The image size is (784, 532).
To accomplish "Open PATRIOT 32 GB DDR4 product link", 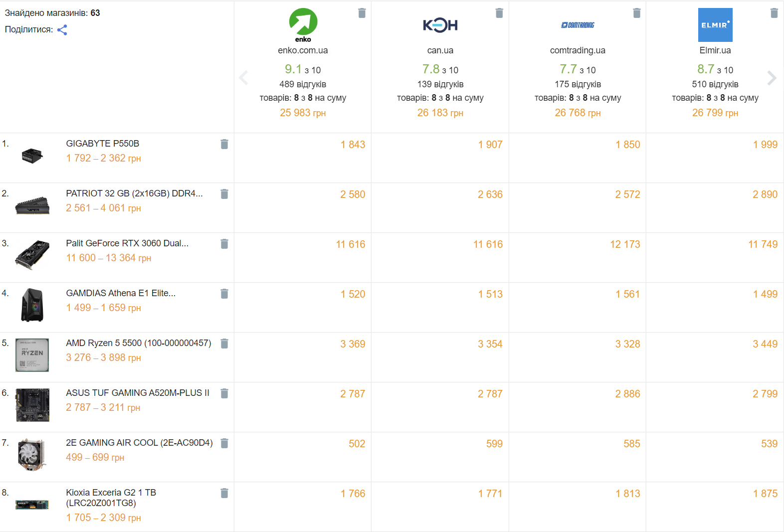I will [x=134, y=193].
